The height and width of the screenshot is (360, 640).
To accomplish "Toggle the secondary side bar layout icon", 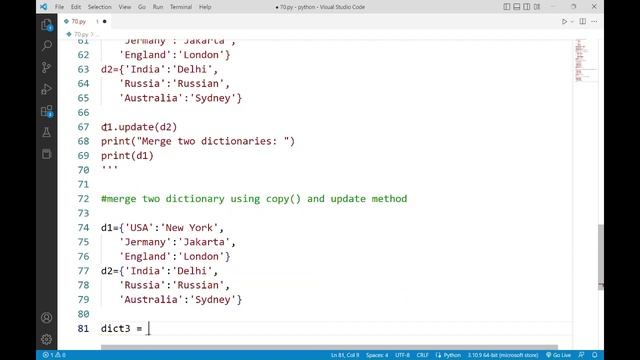I will tap(527, 7).
